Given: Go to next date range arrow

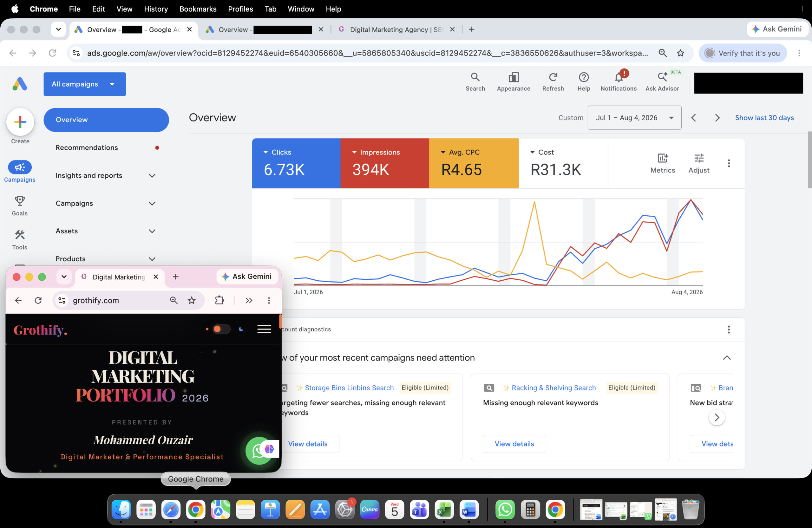Looking at the screenshot, I should click(717, 118).
